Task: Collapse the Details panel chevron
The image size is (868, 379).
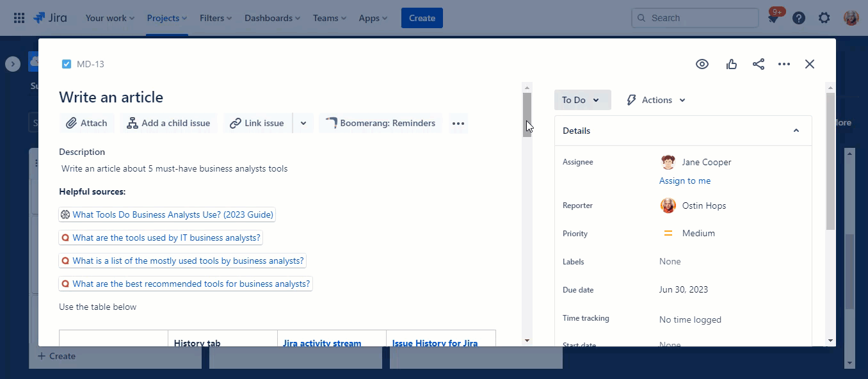Action: [x=796, y=131]
